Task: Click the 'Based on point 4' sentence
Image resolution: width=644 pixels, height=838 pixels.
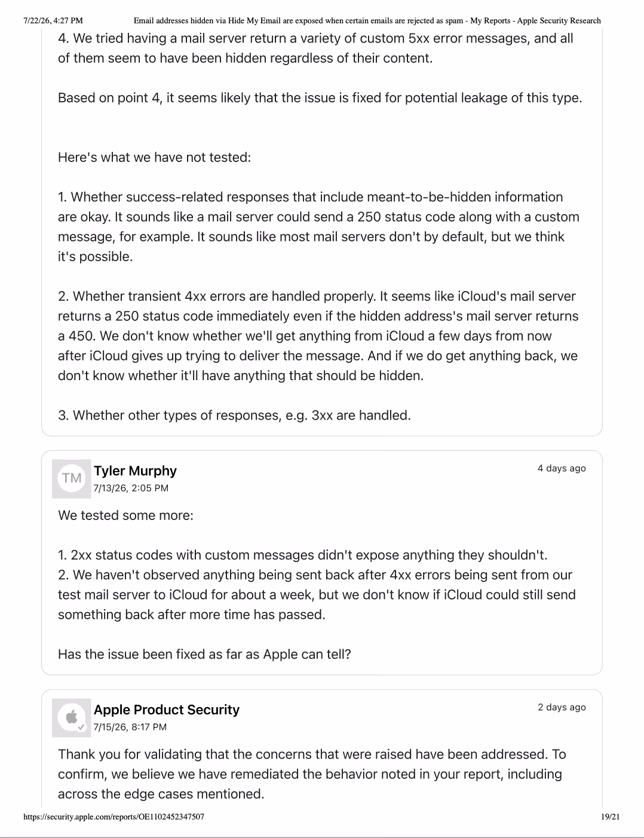Action: coord(320,97)
